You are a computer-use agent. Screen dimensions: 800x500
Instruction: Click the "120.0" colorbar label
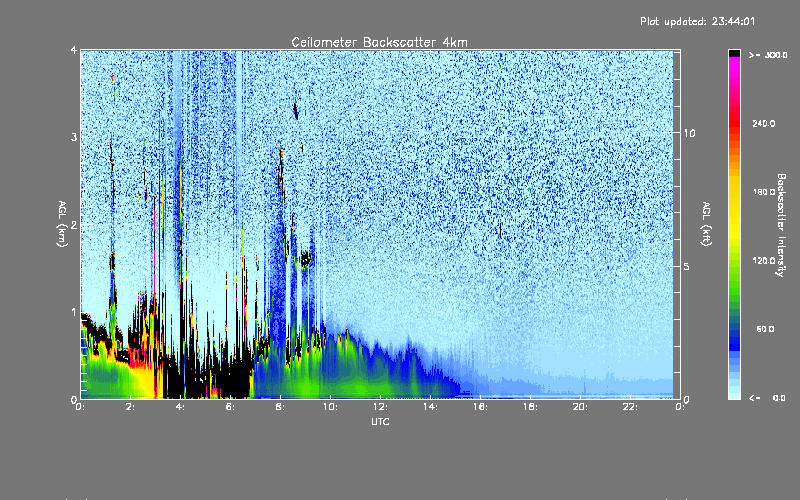tap(764, 260)
